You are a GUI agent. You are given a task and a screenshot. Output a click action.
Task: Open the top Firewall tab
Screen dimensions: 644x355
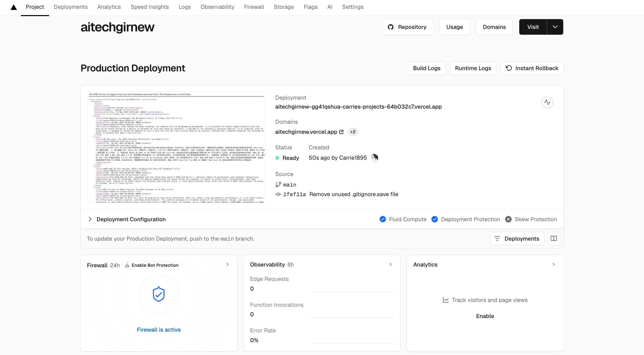click(254, 7)
